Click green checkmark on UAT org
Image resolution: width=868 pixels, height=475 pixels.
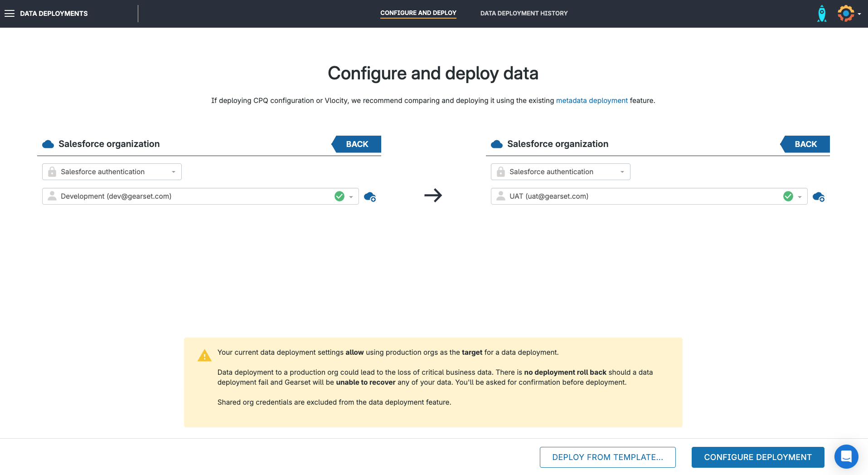point(788,196)
